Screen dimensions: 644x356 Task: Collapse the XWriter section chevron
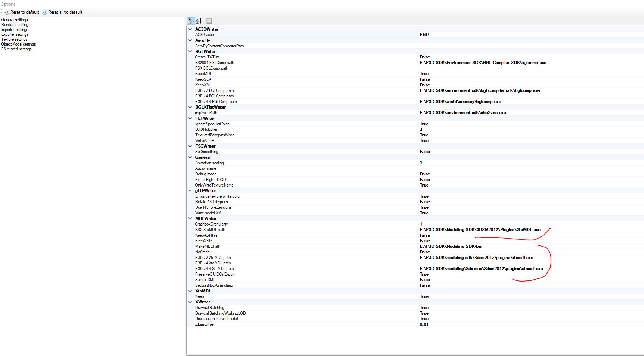coord(190,302)
